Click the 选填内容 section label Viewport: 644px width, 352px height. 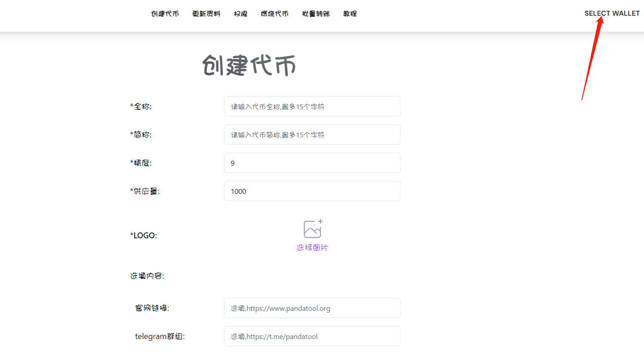point(147,276)
